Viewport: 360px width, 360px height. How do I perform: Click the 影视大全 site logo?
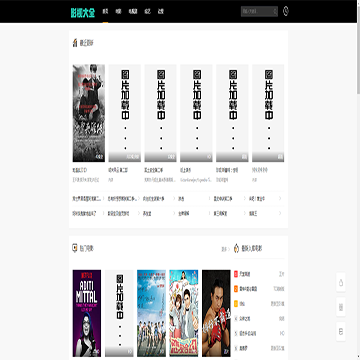tap(83, 12)
